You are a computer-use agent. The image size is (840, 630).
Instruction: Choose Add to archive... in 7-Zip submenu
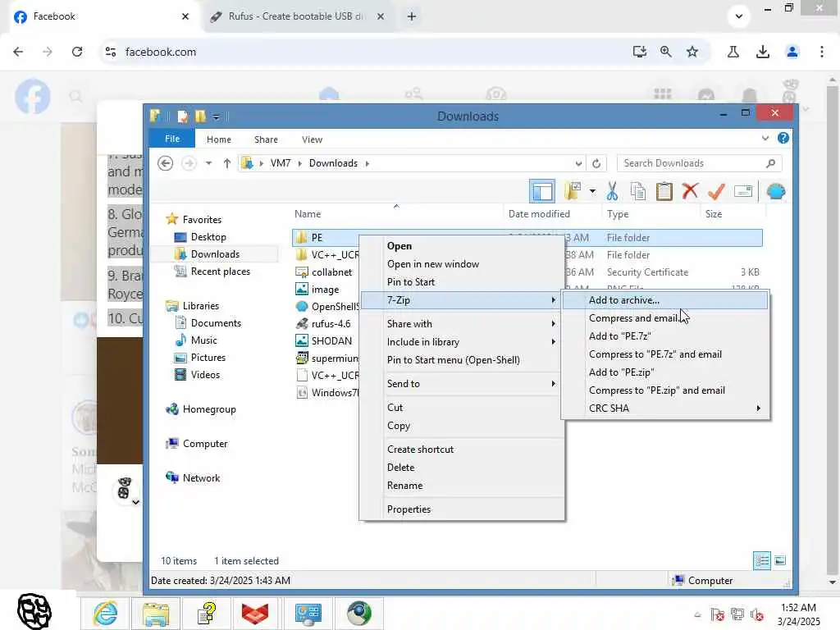coord(664,300)
